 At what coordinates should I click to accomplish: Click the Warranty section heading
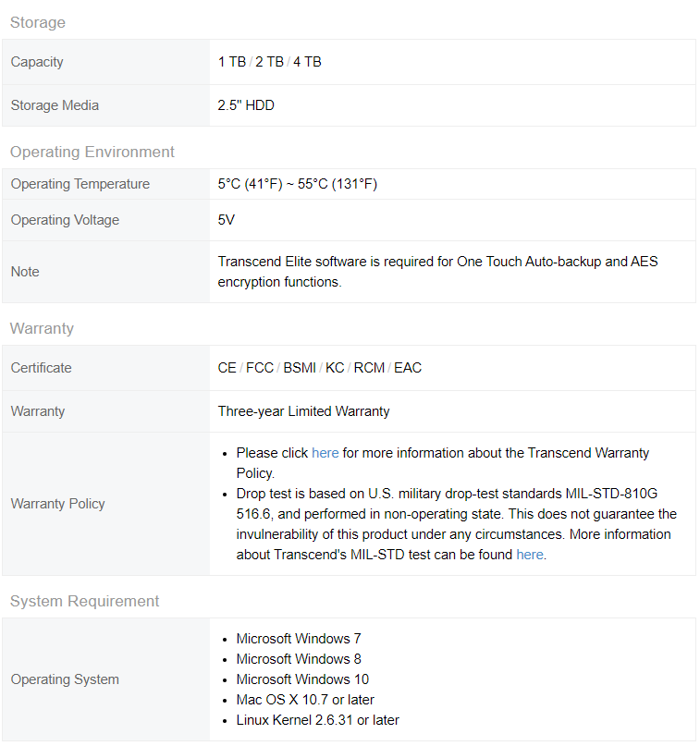tap(42, 328)
